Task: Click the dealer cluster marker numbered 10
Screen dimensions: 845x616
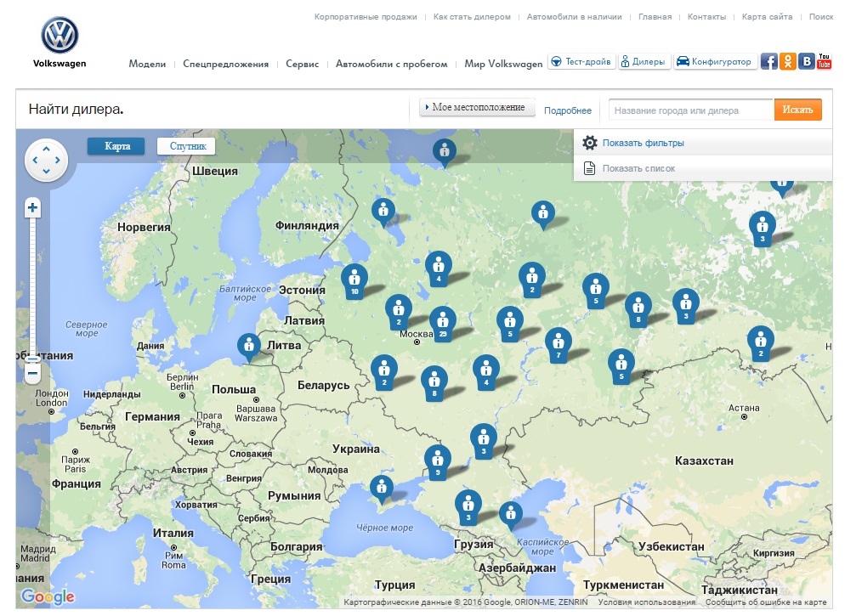Action: (x=354, y=280)
